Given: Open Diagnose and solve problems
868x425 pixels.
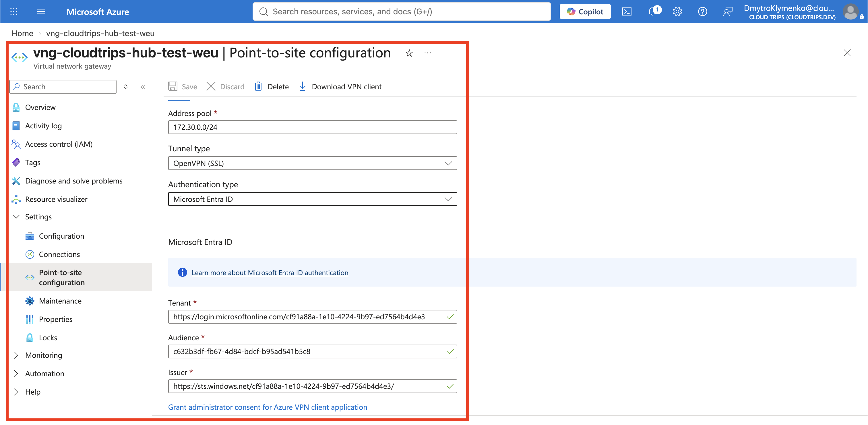Looking at the screenshot, I should point(74,181).
